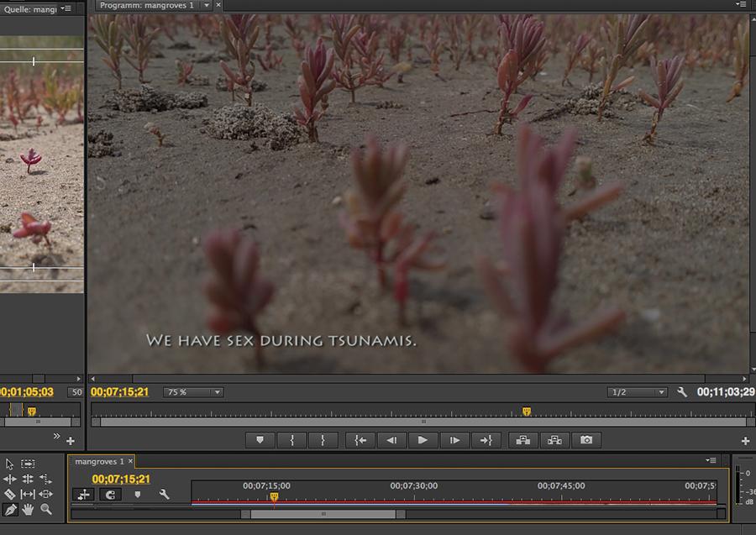
Task: Toggle play/stop in program monitor
Action: click(x=423, y=440)
